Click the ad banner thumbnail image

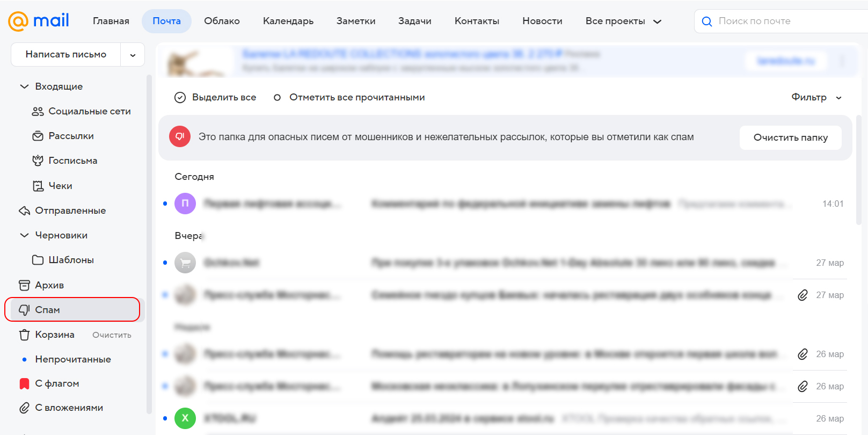(x=198, y=62)
